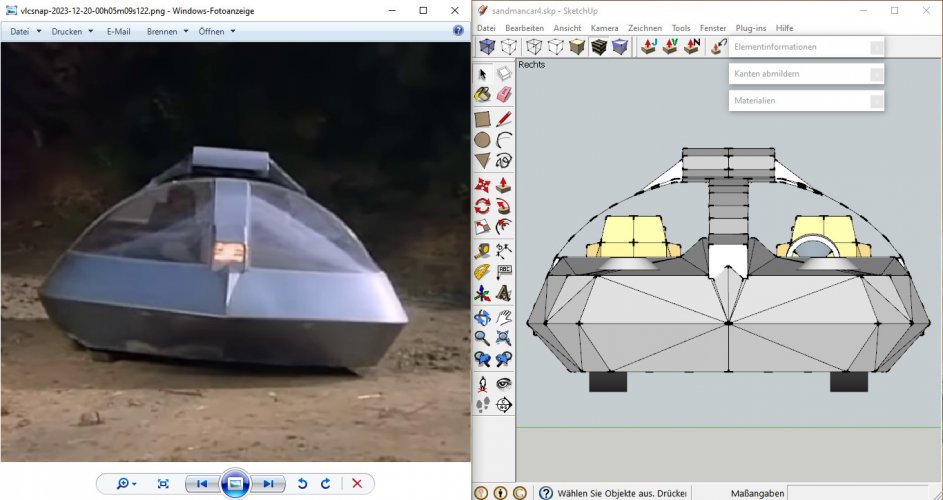The height and width of the screenshot is (500, 943).
Task: Pick the Scale tool
Action: [x=482, y=227]
